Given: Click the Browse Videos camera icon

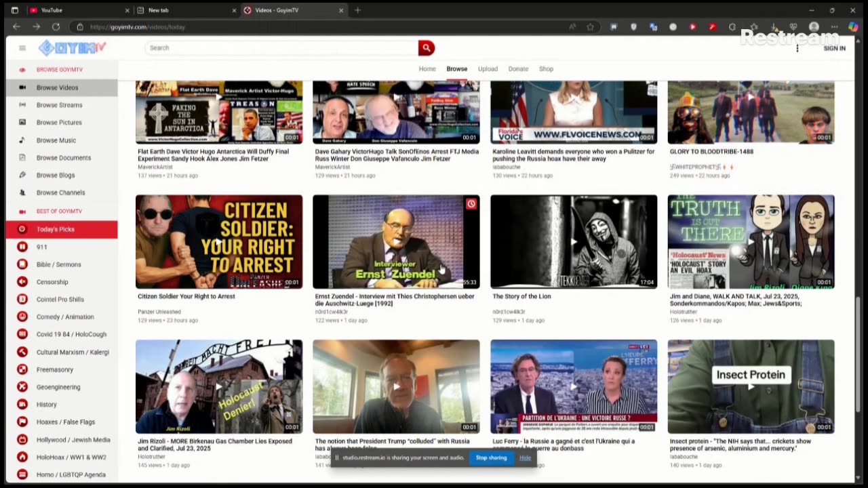Looking at the screenshot, I should click(x=22, y=87).
